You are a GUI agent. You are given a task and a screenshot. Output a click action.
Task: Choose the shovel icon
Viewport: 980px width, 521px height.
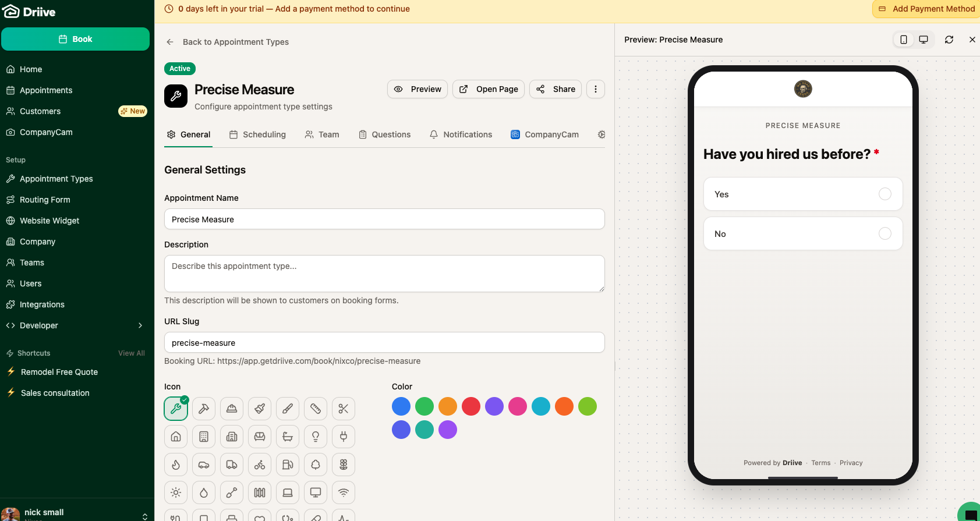pos(232,492)
